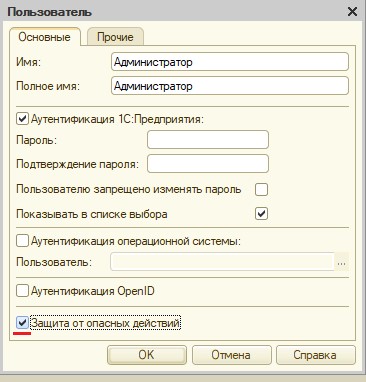Focus the Подтверждение пароля field
Screen dimensions: 366x382
pyautogui.click(x=208, y=164)
